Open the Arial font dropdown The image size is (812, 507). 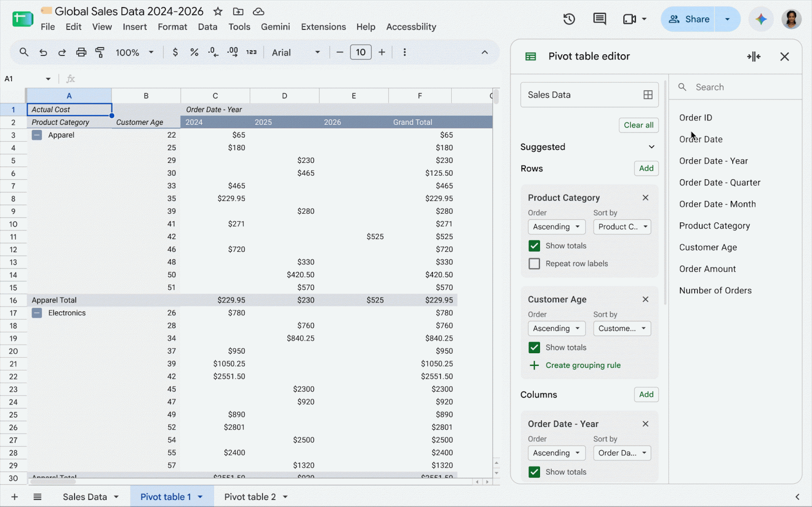click(x=296, y=52)
